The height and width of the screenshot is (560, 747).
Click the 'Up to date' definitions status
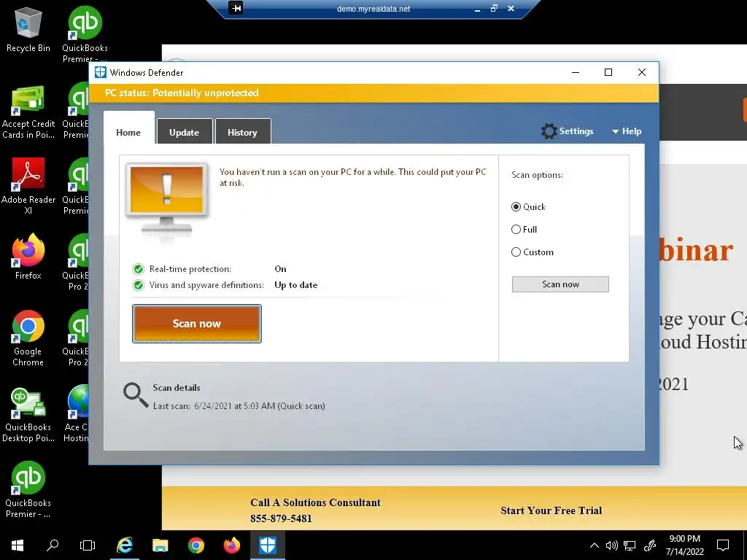296,285
